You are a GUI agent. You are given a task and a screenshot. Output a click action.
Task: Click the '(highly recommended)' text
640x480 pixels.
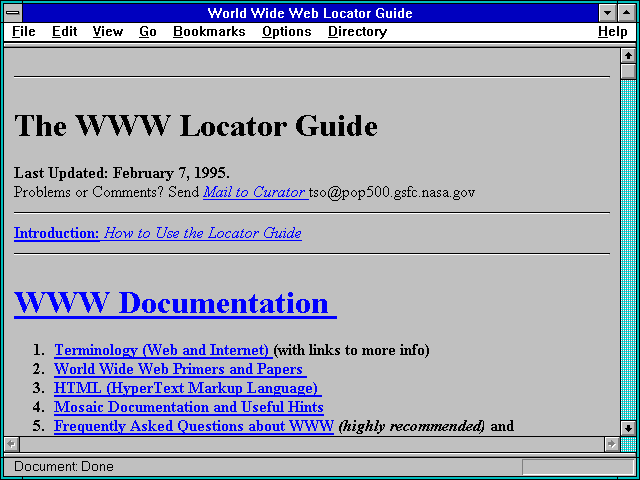(412, 426)
